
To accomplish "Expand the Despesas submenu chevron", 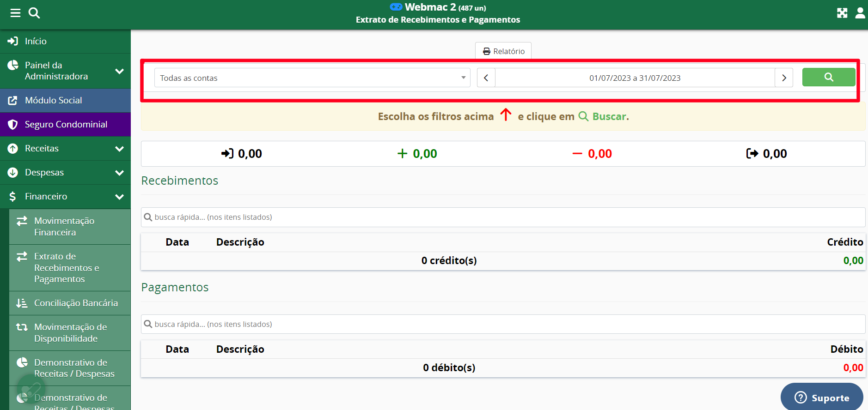I will (120, 173).
